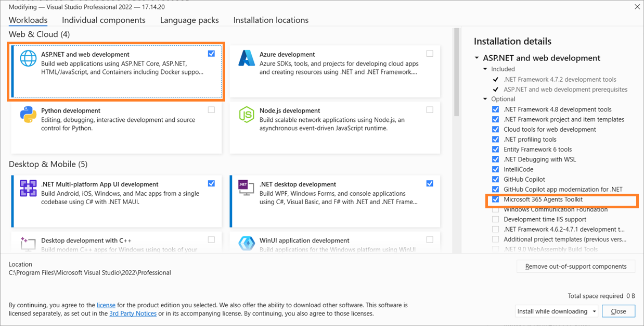Switch to the Individual components tab

point(104,20)
